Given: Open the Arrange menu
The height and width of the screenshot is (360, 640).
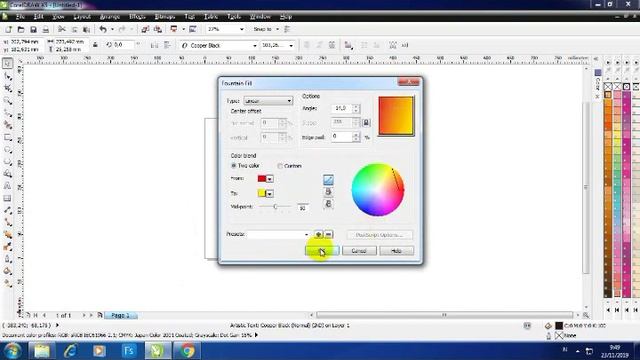Looking at the screenshot, I should (x=110, y=17).
